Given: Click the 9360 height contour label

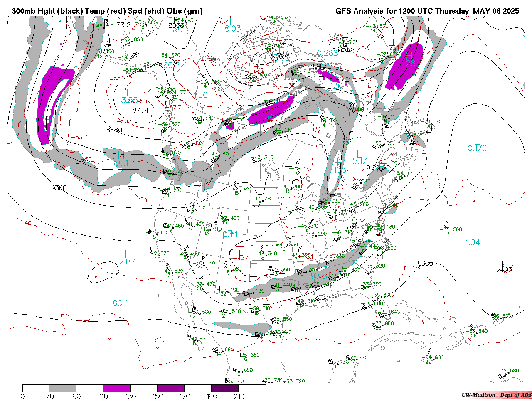Looking at the screenshot, I should [59, 188].
